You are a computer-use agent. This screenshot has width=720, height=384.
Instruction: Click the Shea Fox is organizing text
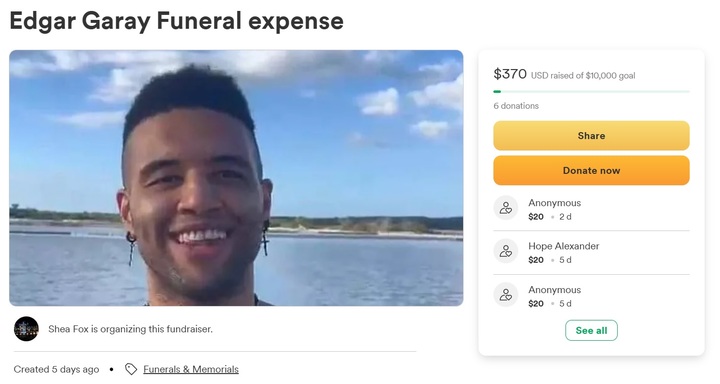(130, 329)
